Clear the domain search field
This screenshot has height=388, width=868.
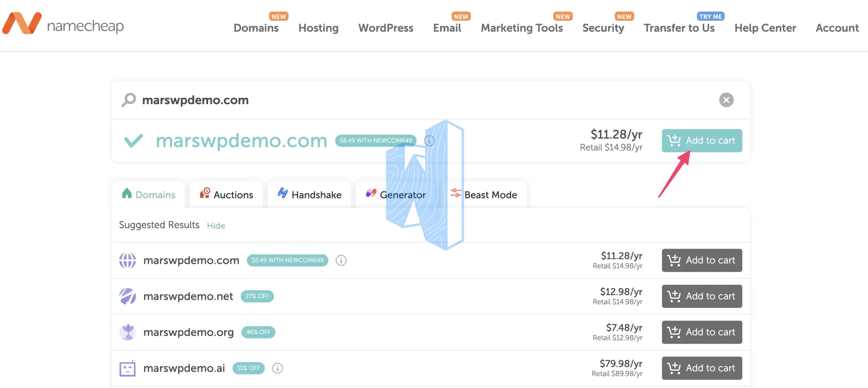point(726,100)
